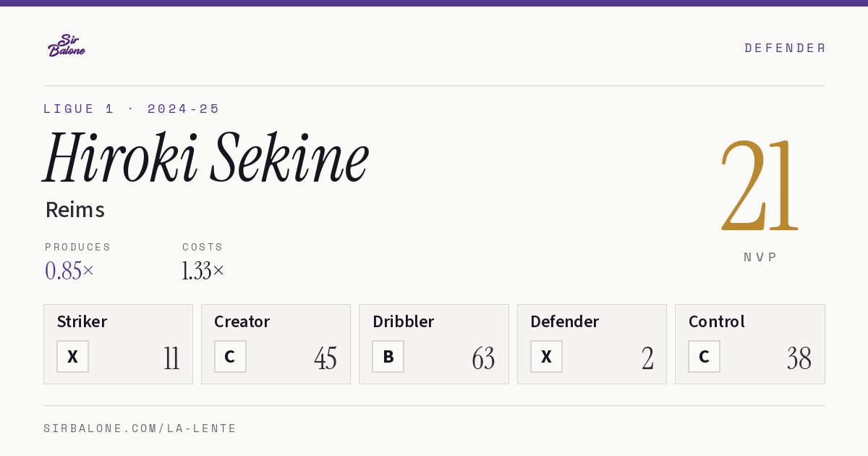Viewport: 868px width, 456px height.
Task: Click the Sir Balone logo
Action: tap(67, 46)
